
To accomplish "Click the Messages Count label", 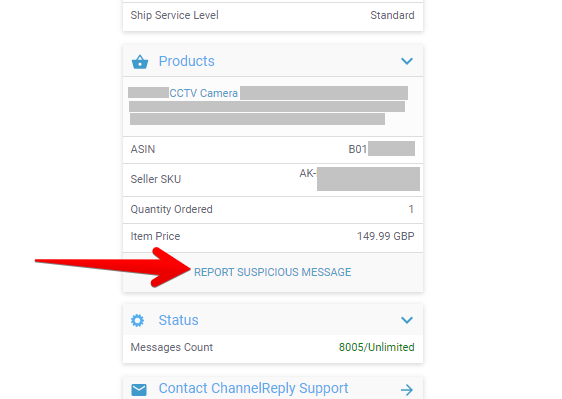I will click(172, 347).
